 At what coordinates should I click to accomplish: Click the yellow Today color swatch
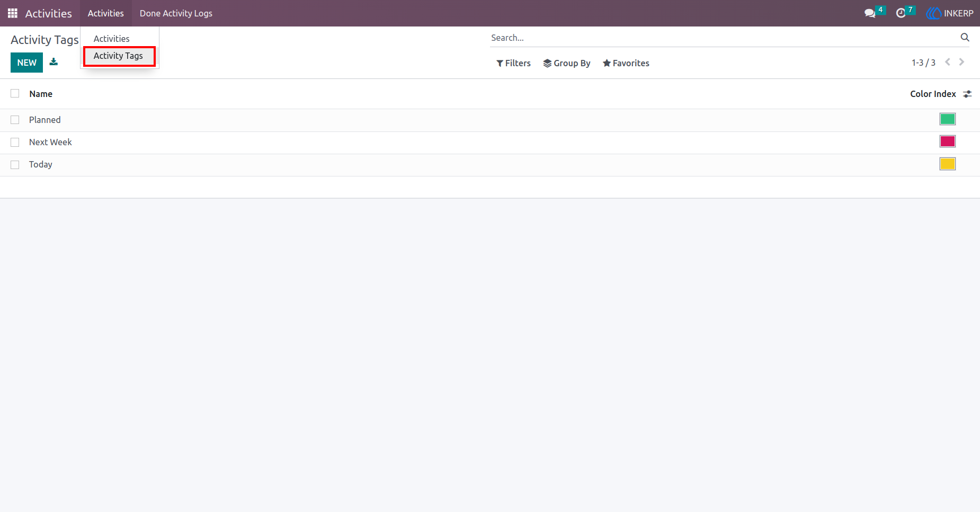click(x=947, y=164)
